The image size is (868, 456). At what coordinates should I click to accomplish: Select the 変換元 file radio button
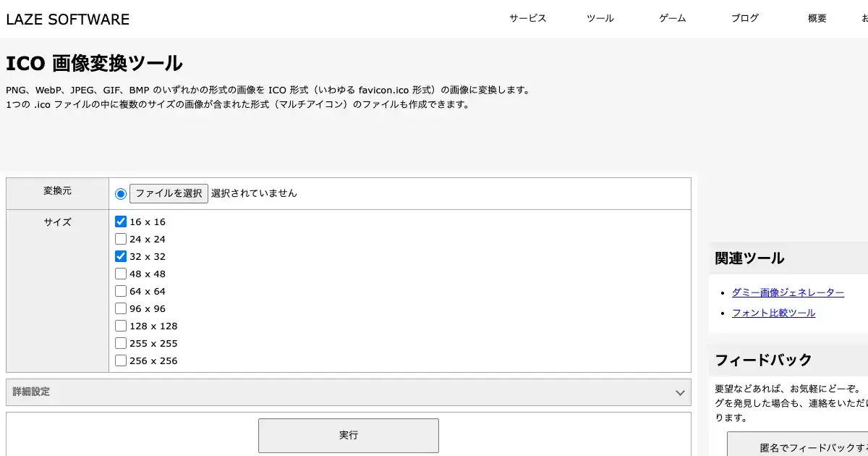121,193
